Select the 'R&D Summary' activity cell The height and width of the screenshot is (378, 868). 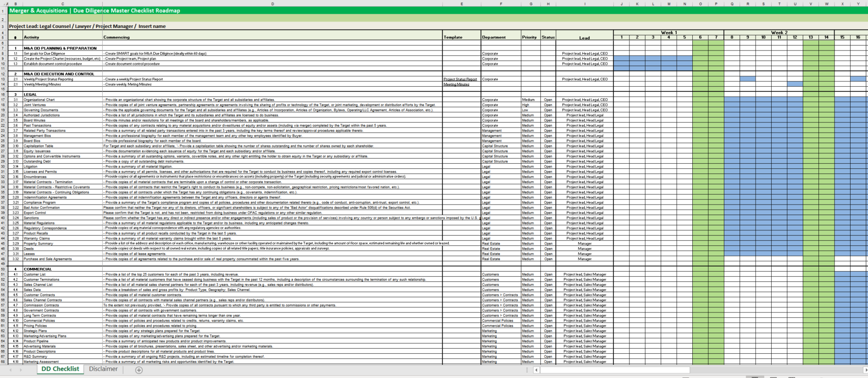point(62,356)
